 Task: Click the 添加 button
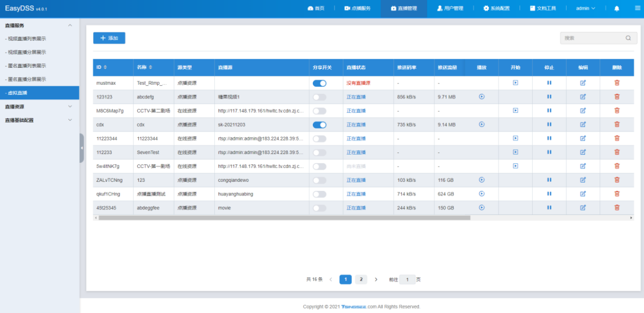click(110, 38)
